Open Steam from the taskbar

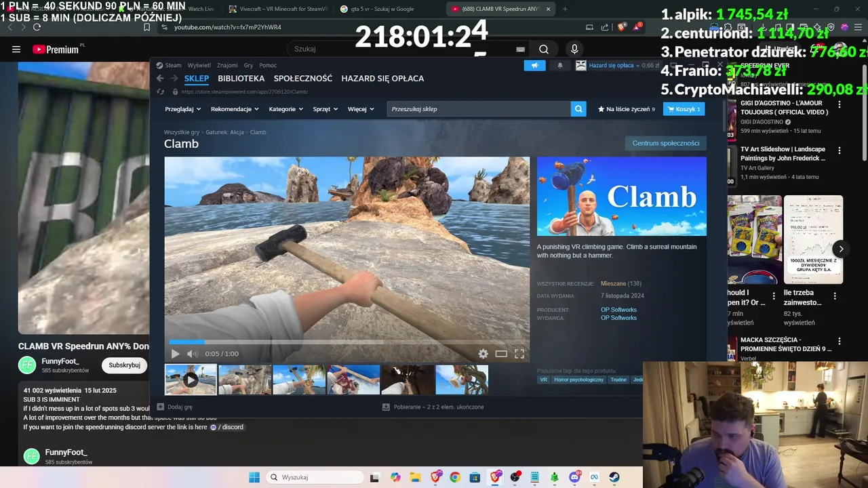[614, 477]
